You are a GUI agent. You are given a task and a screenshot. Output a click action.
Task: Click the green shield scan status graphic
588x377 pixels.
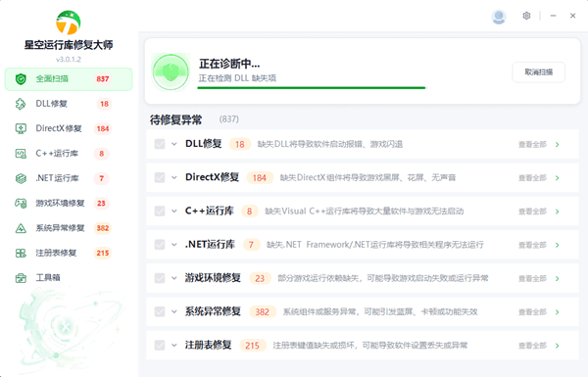(x=171, y=71)
